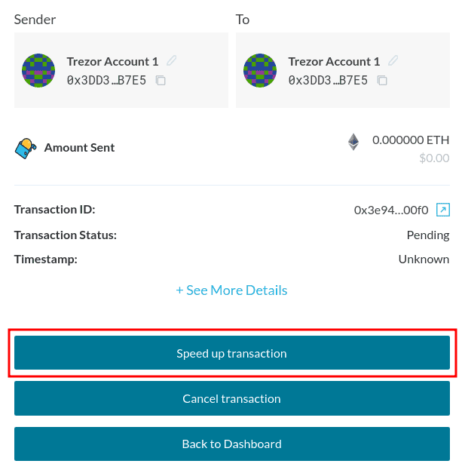Click Speed up transaction button
The height and width of the screenshot is (476, 465).
click(232, 353)
